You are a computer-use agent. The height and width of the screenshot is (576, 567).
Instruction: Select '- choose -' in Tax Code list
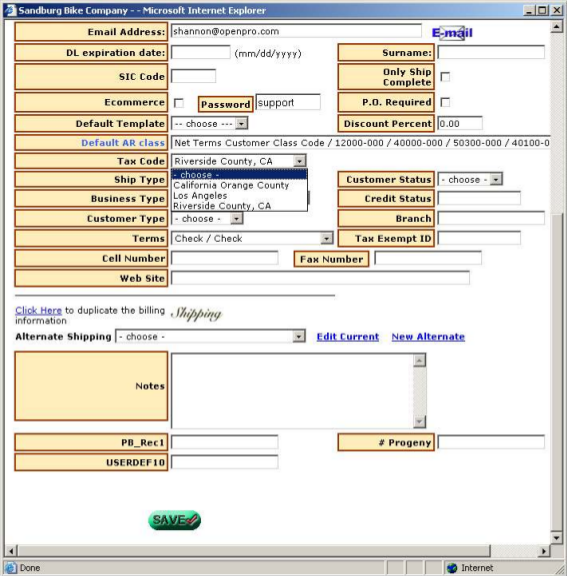tap(239, 174)
